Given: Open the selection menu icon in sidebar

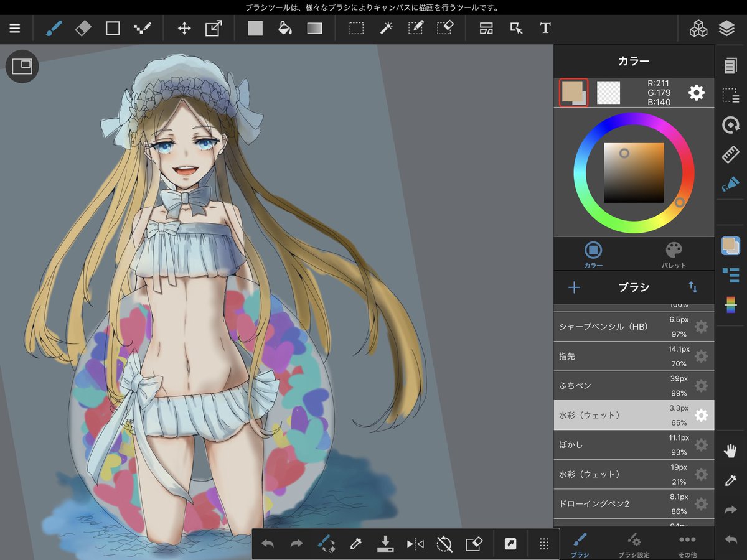Looking at the screenshot, I should pos(731,95).
